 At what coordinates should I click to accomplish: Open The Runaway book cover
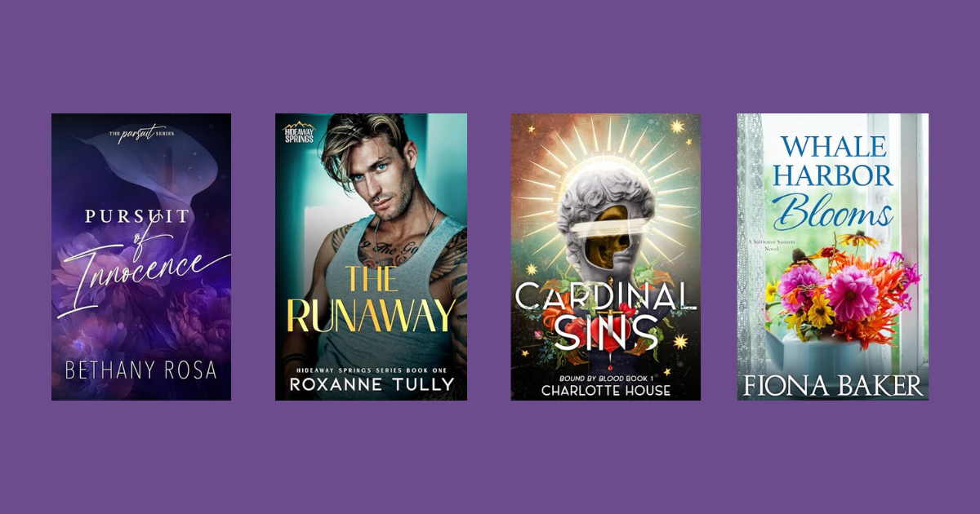pyautogui.click(x=371, y=257)
